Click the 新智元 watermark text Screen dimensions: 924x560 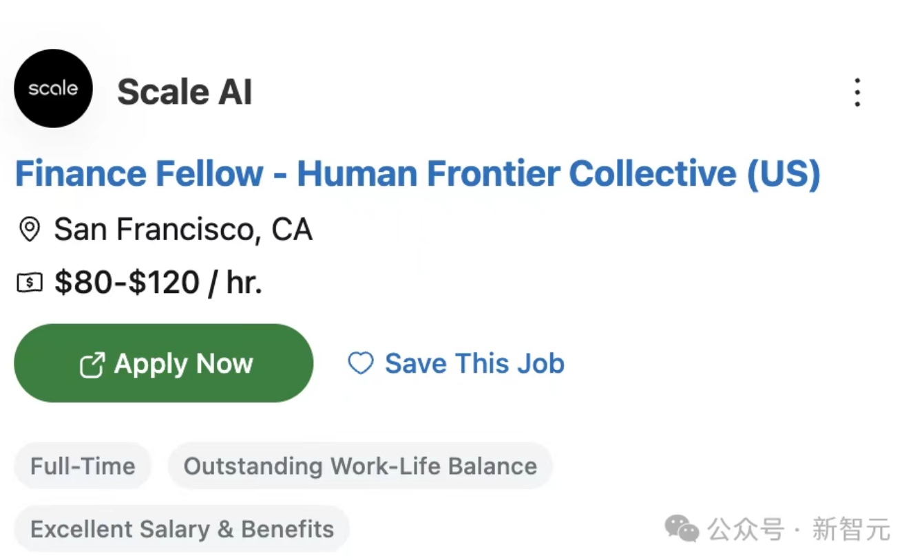[x=851, y=529]
